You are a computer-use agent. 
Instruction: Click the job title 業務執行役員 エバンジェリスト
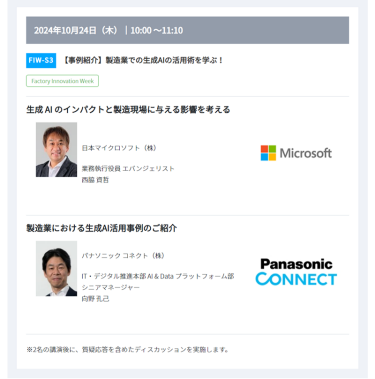(x=128, y=169)
